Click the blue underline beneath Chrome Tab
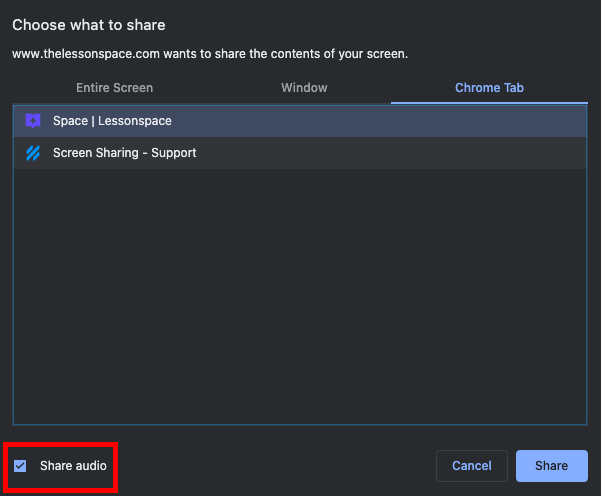Viewport: 601px width, 496px height. pos(489,102)
